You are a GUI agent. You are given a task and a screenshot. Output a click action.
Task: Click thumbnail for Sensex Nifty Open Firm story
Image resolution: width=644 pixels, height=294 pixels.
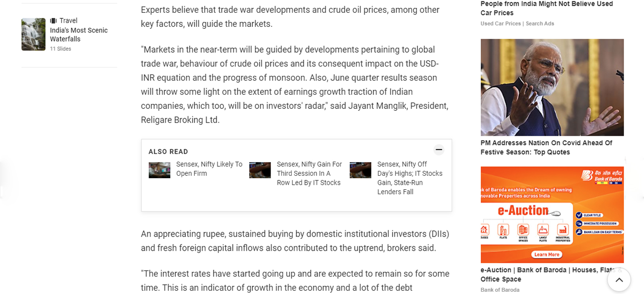(159, 170)
